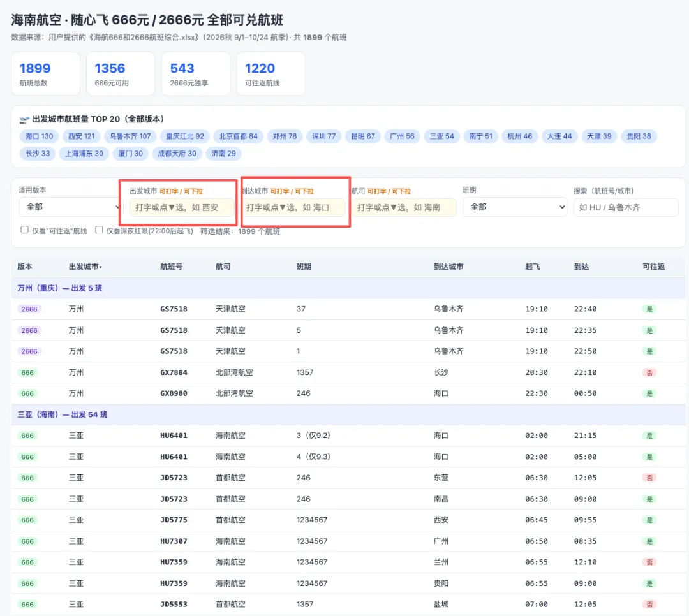Click the 到达城市 combo input field
This screenshot has width=689, height=616.
(293, 207)
